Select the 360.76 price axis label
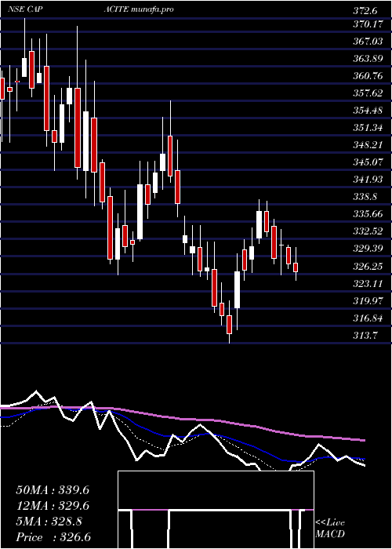The height and width of the screenshot is (549, 392). pos(368,76)
